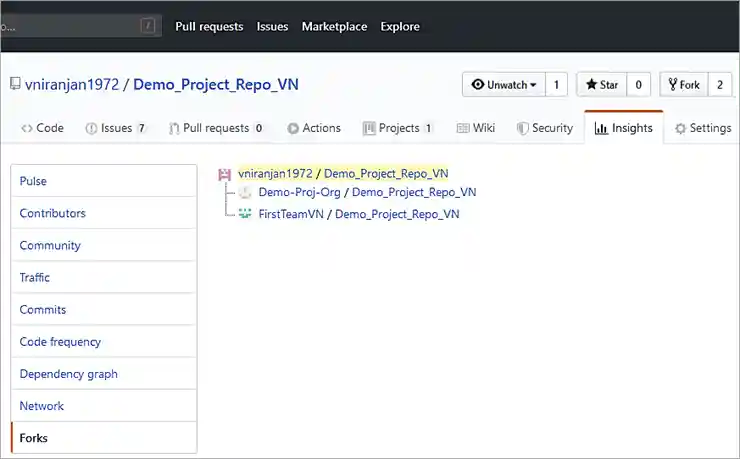Click the Projects tab board icon
Image resolution: width=740 pixels, height=460 pixels.
click(x=369, y=128)
